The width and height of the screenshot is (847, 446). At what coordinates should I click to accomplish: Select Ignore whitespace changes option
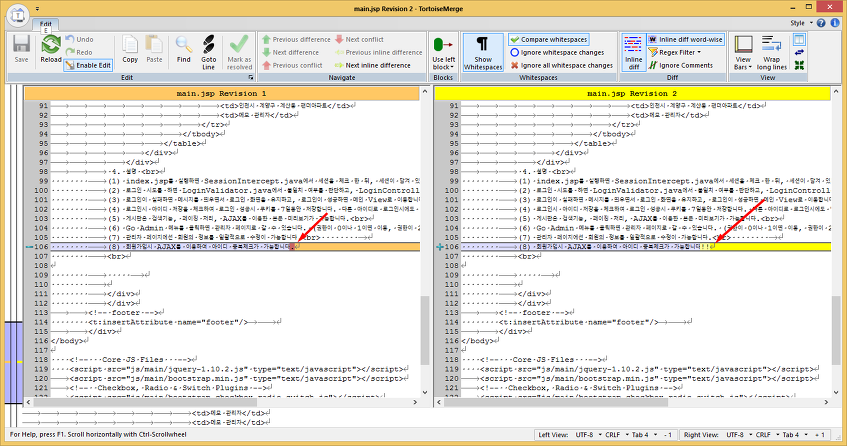(x=557, y=52)
